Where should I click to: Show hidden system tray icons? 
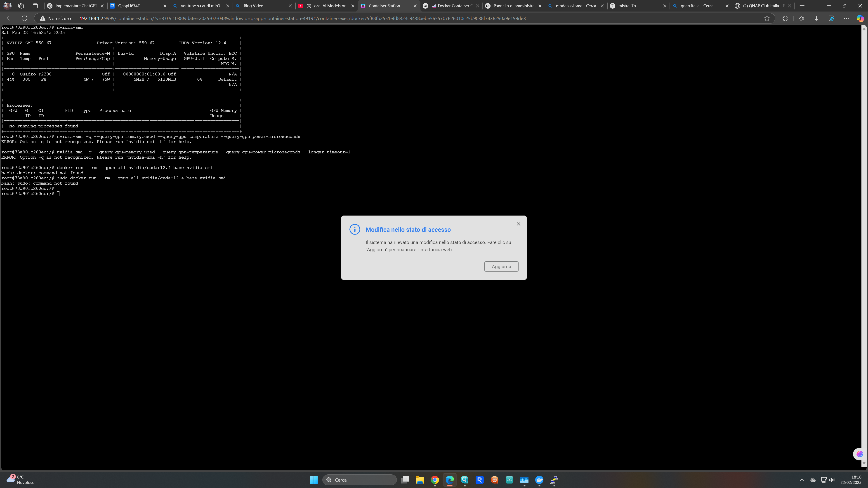(802, 480)
